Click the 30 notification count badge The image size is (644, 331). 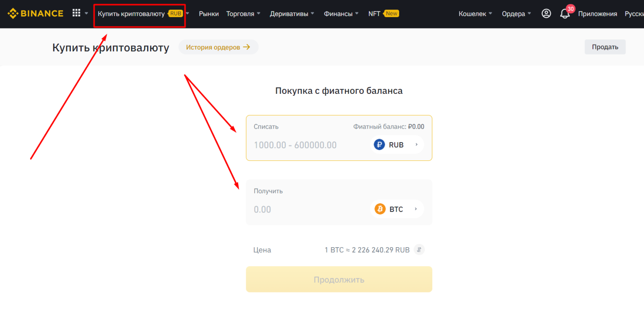[x=571, y=9]
